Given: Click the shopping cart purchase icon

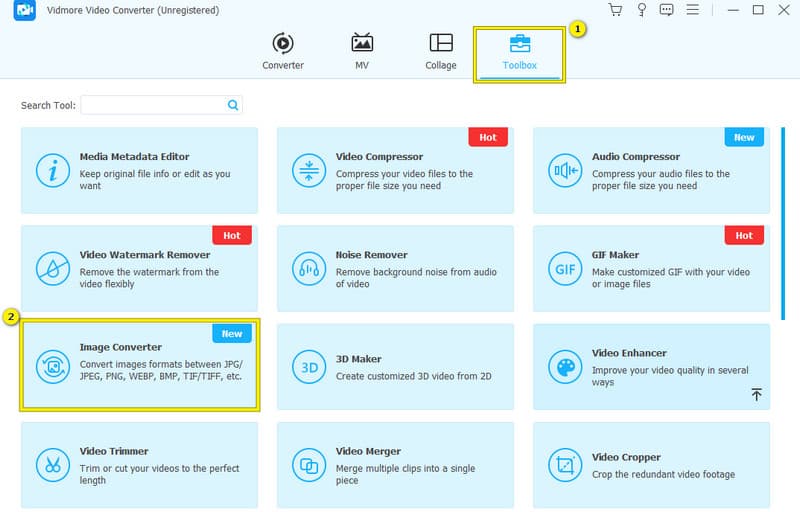Looking at the screenshot, I should coord(615,10).
